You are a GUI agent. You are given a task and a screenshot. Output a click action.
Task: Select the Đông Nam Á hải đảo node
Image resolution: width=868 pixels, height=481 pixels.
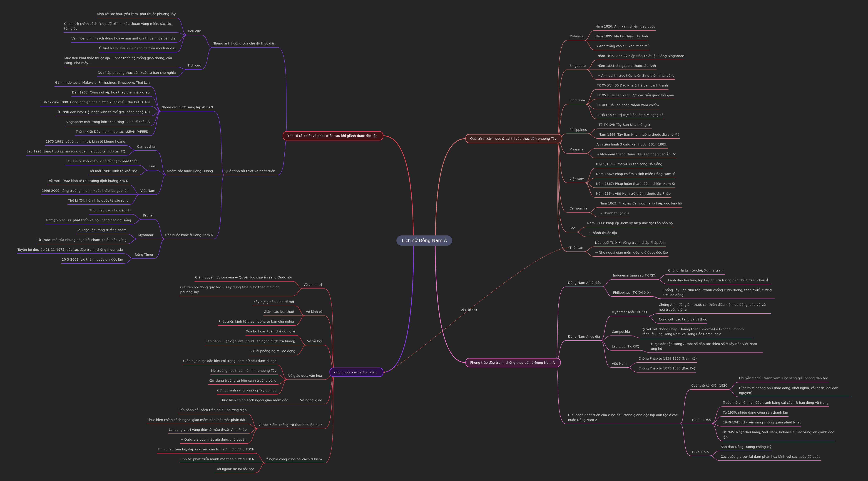(x=584, y=283)
